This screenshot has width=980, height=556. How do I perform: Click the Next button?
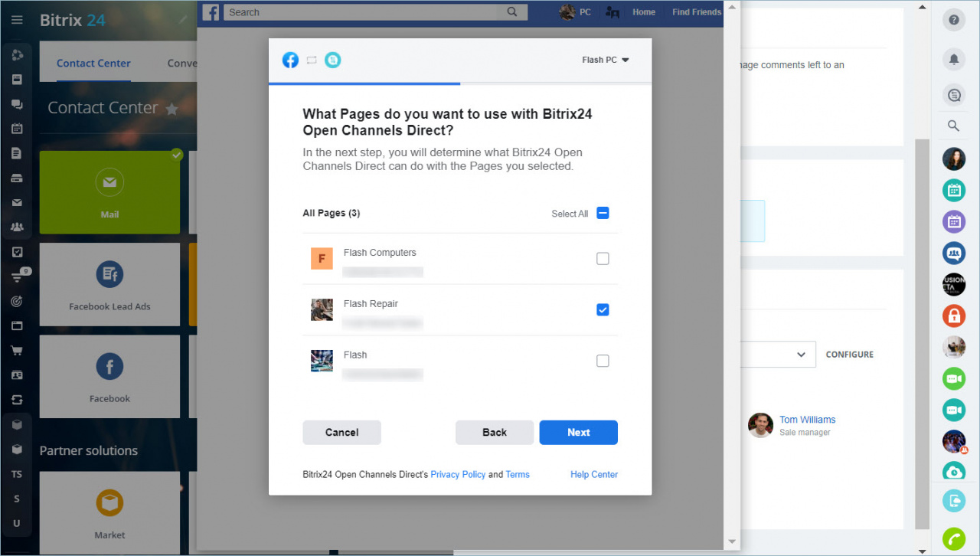point(579,433)
